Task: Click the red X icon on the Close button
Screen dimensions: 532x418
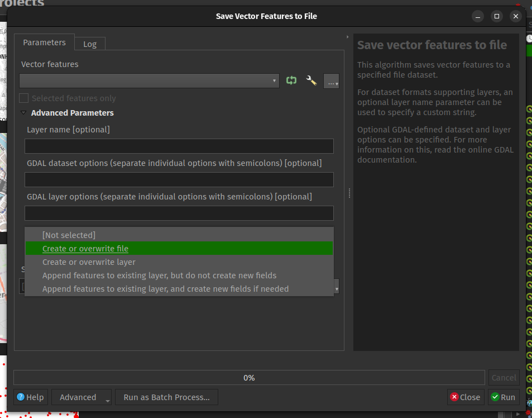Action: point(454,397)
